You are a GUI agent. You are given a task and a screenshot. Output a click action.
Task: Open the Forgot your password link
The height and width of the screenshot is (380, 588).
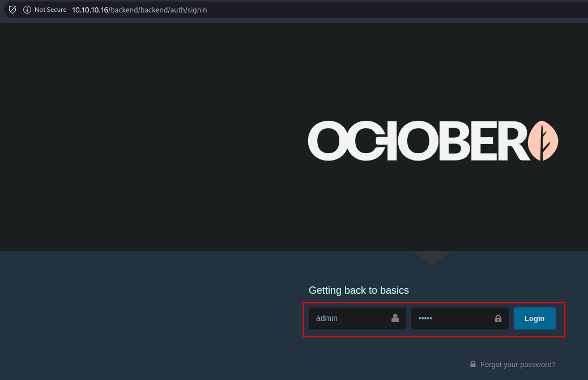[518, 364]
